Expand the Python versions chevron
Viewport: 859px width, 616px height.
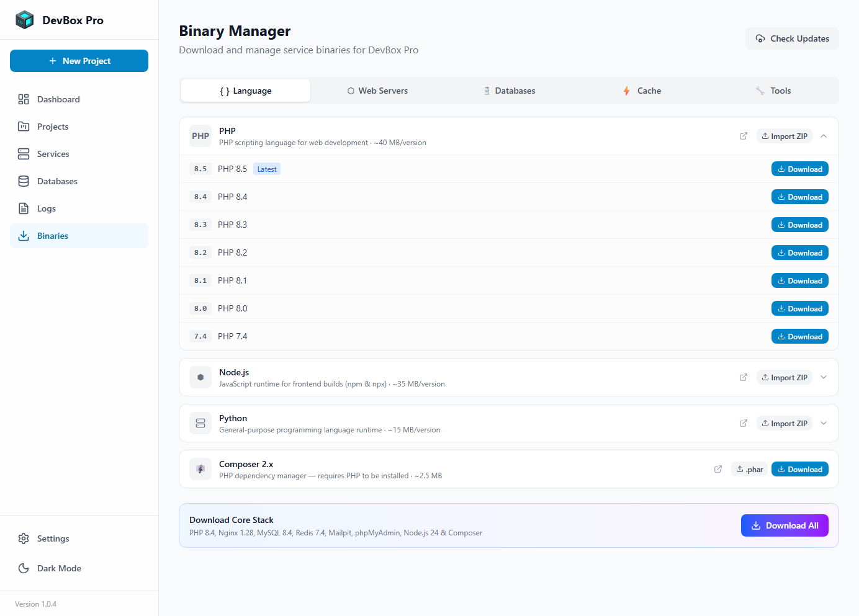coord(824,423)
